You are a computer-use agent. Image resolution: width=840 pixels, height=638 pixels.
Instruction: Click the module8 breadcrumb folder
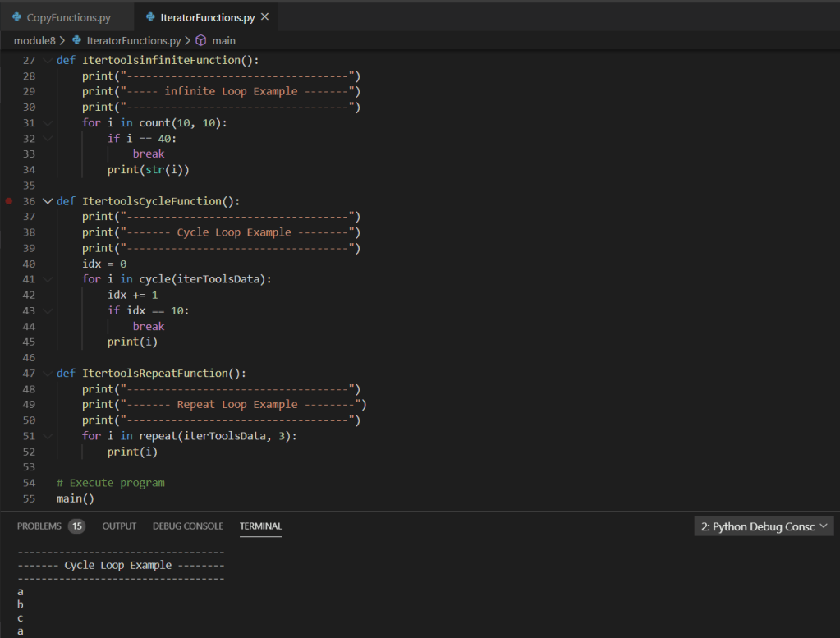coord(34,40)
